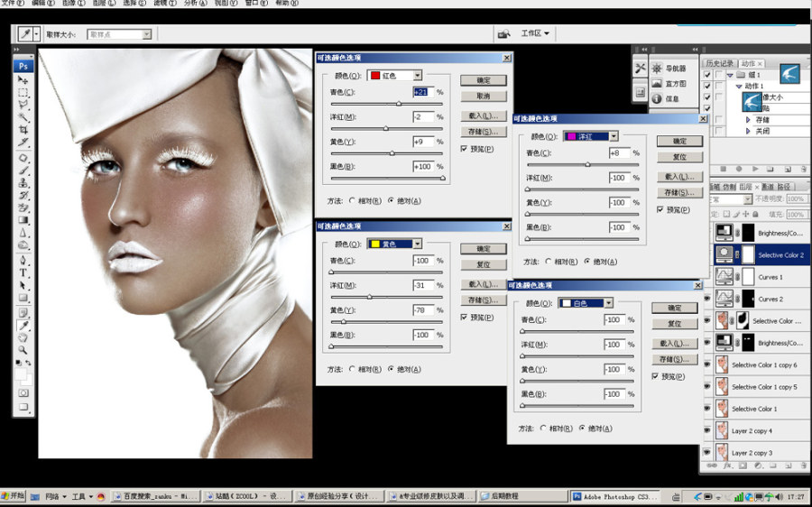This screenshot has width=812, height=507.
Task: Select the Crop tool in toolbox
Action: pos(23,130)
